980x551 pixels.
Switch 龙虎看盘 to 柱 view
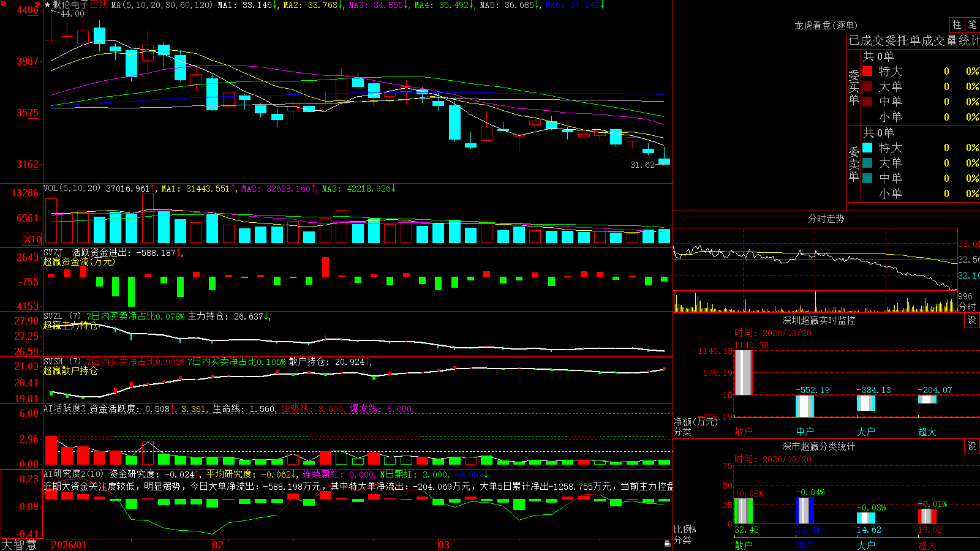pyautogui.click(x=957, y=24)
